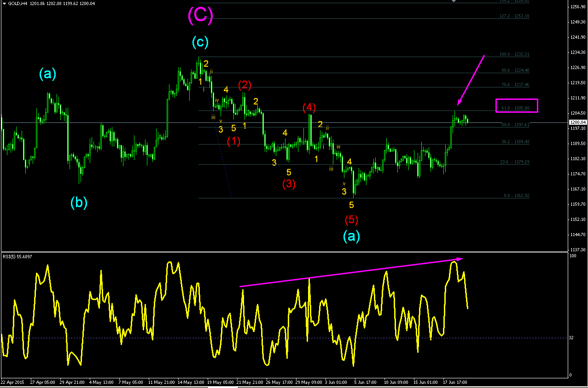Select the red (5) wave label
This screenshot has height=388, width=588.
click(x=351, y=220)
